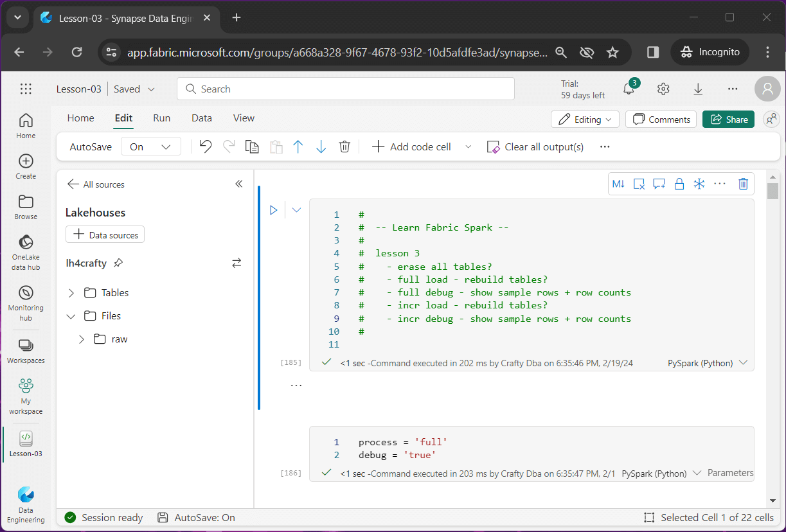Click the Search input field

pyautogui.click(x=346, y=89)
